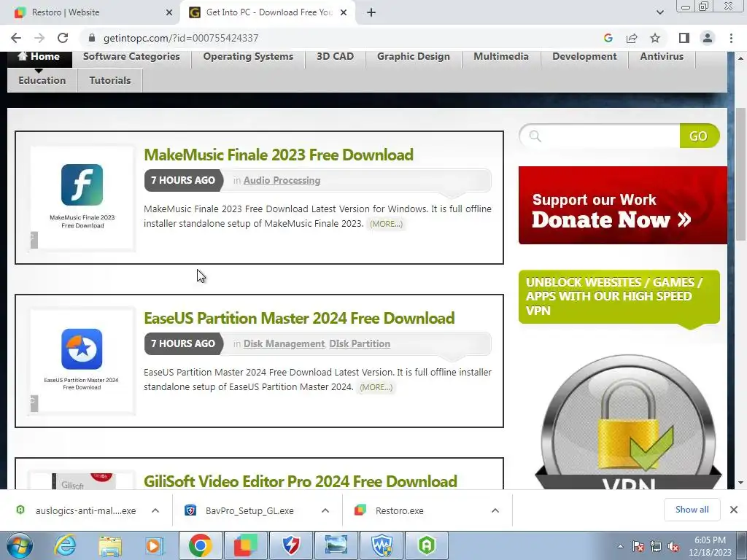Open the Disk Partition category link
Image resolution: width=747 pixels, height=560 pixels.
tap(360, 344)
